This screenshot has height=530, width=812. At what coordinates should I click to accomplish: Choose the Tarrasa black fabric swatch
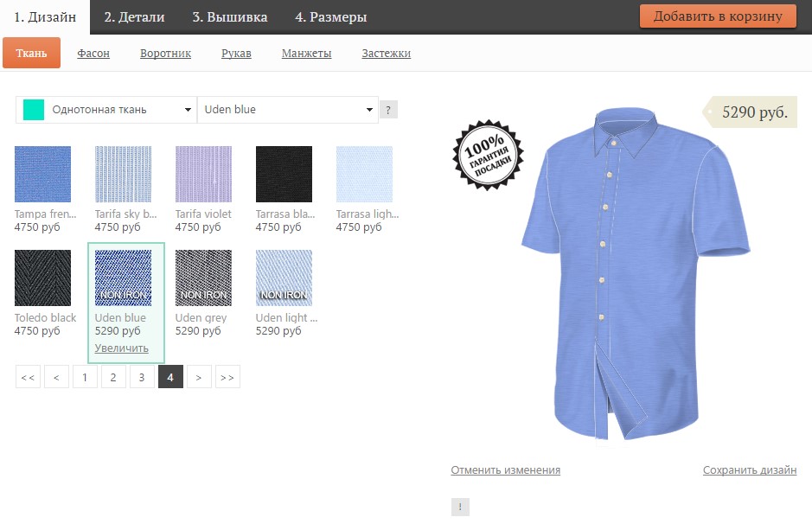tap(284, 174)
